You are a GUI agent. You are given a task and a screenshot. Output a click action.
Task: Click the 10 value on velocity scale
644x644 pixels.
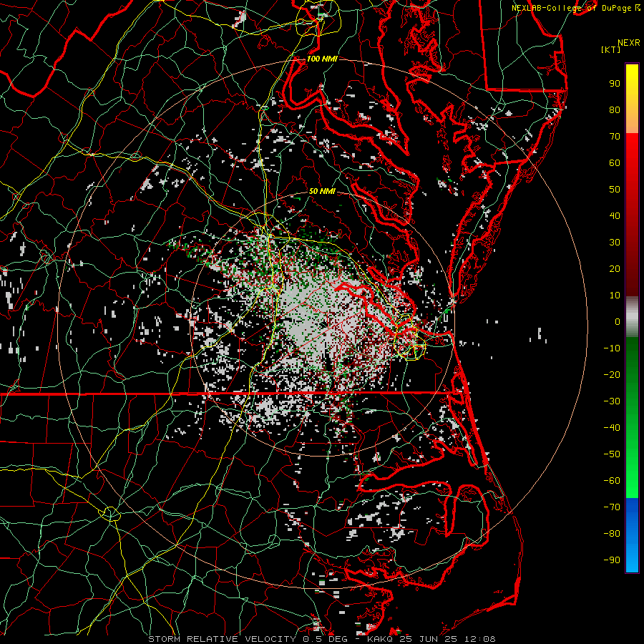pos(615,296)
